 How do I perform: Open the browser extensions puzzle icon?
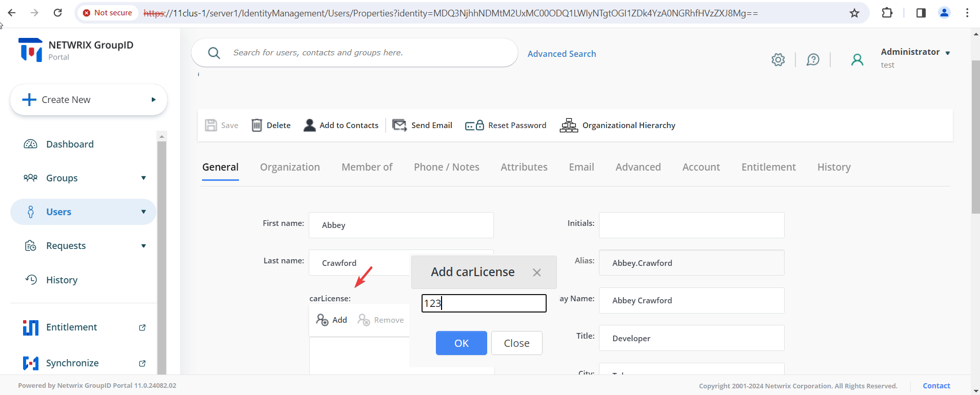tap(887, 13)
